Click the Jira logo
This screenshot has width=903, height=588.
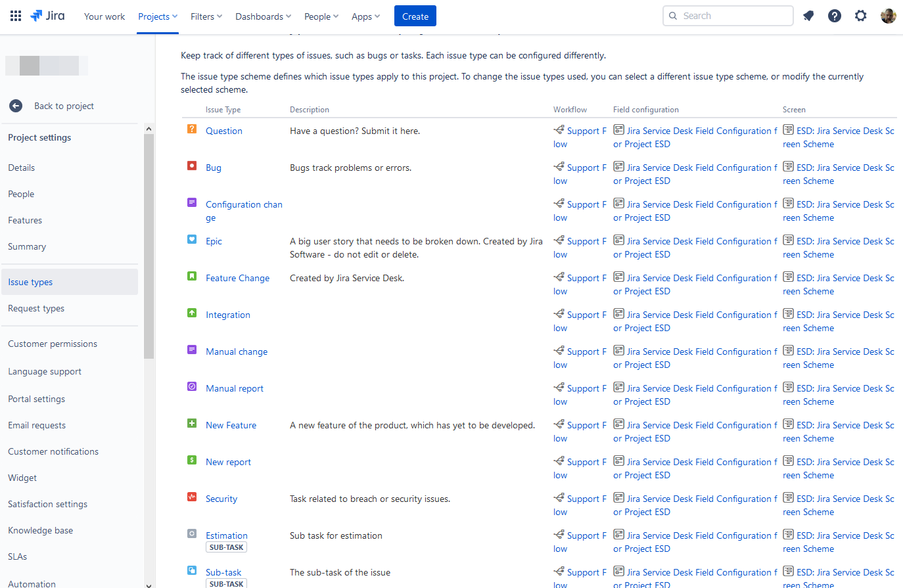[x=48, y=16]
